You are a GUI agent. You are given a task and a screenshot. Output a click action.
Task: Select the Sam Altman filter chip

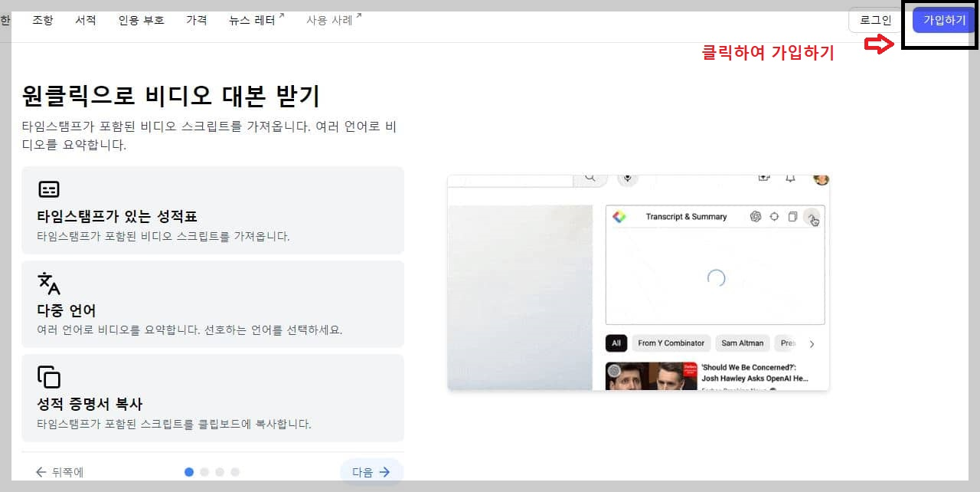click(x=743, y=343)
